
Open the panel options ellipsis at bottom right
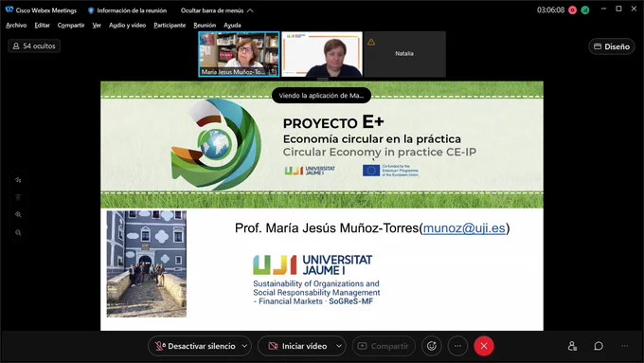[625, 346]
